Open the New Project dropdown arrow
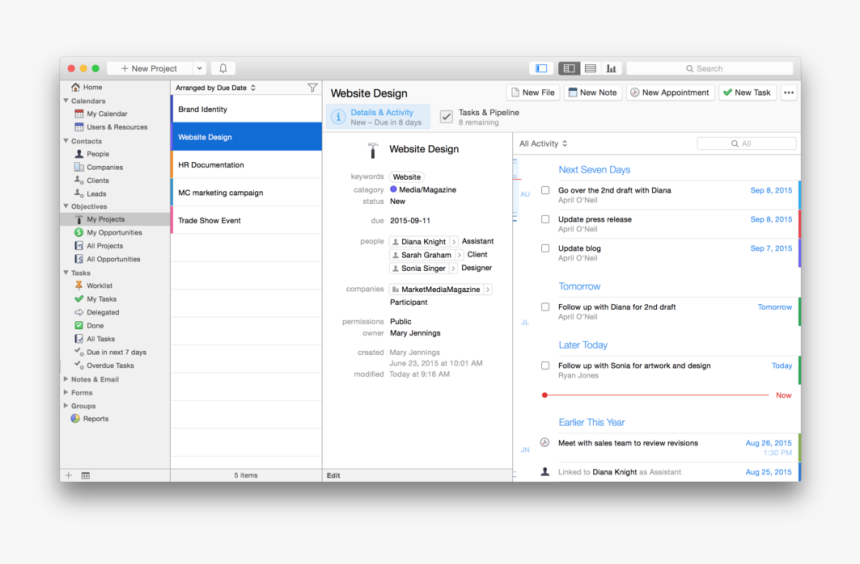 pyautogui.click(x=200, y=69)
